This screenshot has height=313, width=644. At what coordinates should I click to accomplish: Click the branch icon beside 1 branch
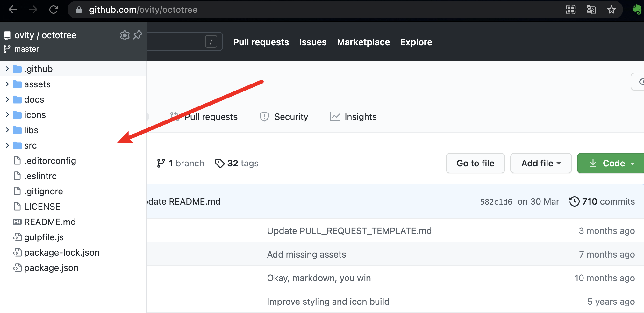[x=161, y=163]
